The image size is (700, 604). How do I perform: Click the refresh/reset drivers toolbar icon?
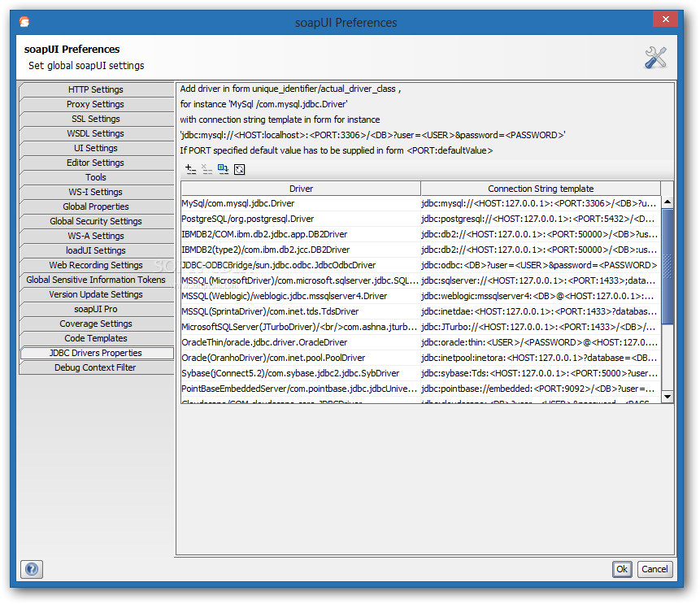coord(239,169)
